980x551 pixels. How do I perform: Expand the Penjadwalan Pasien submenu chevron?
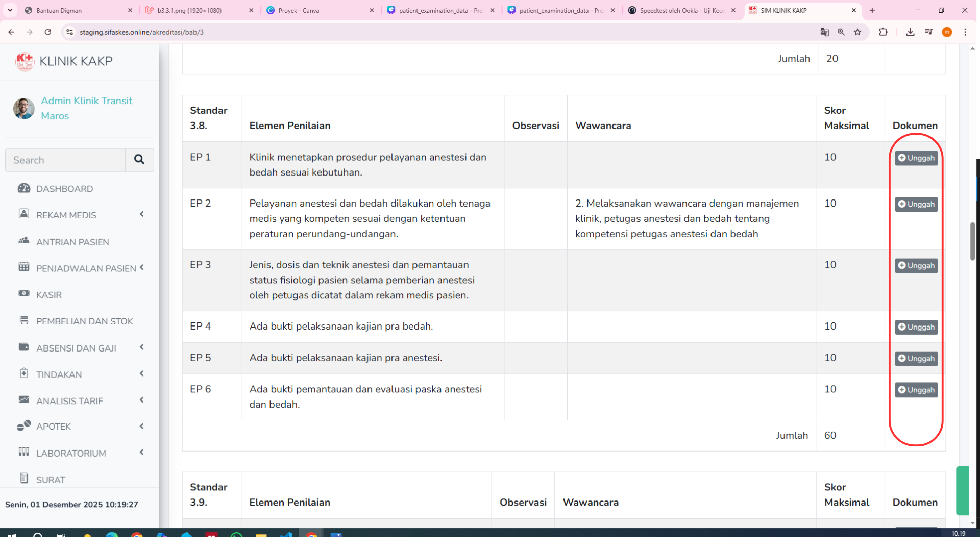click(x=142, y=267)
